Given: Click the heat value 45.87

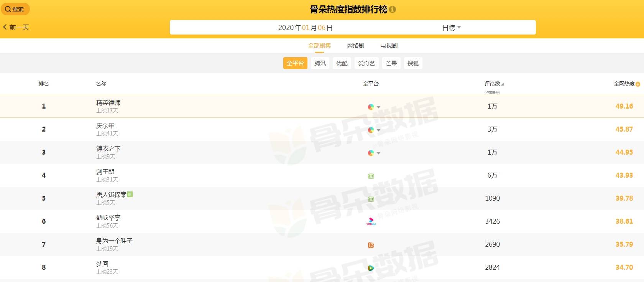Looking at the screenshot, I should pyautogui.click(x=624, y=129).
